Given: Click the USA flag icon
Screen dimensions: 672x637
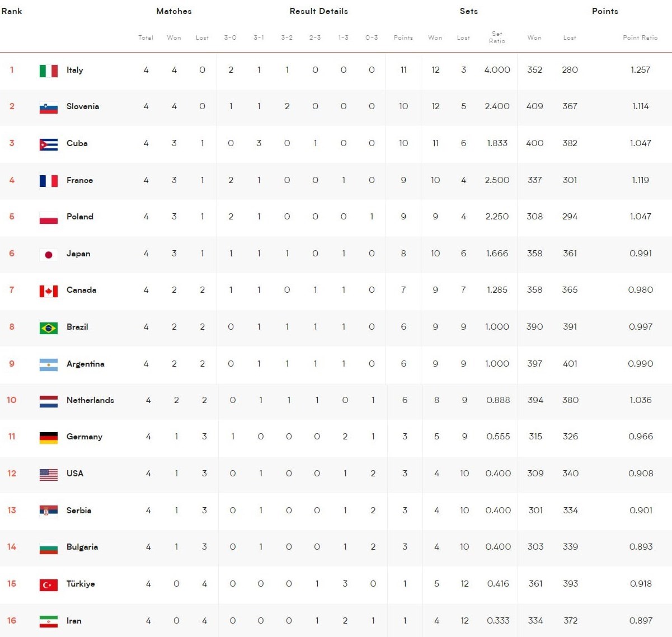Looking at the screenshot, I should click(x=49, y=474).
